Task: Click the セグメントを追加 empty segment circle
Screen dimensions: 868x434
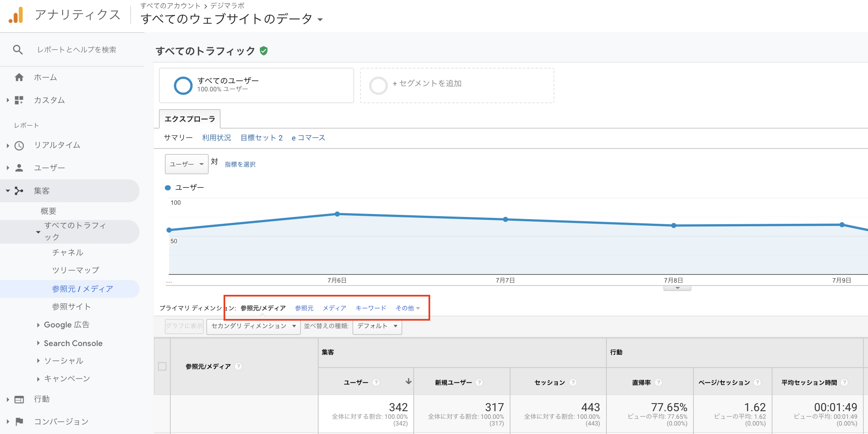Action: coord(378,85)
